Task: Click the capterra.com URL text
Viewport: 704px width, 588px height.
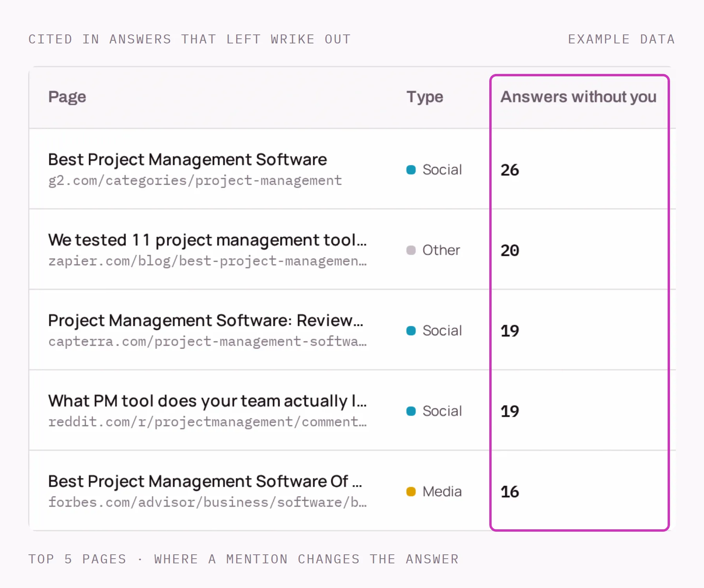Action: pos(207,341)
